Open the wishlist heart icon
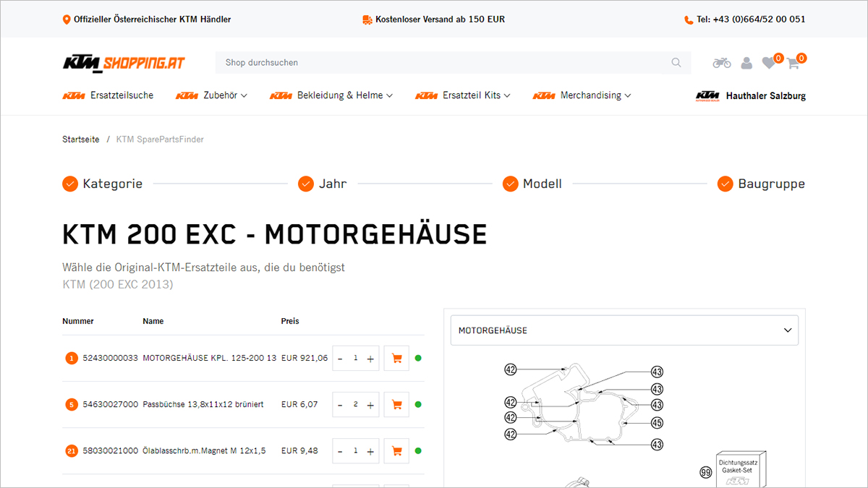Viewport: 868px width, 488px height. point(768,63)
